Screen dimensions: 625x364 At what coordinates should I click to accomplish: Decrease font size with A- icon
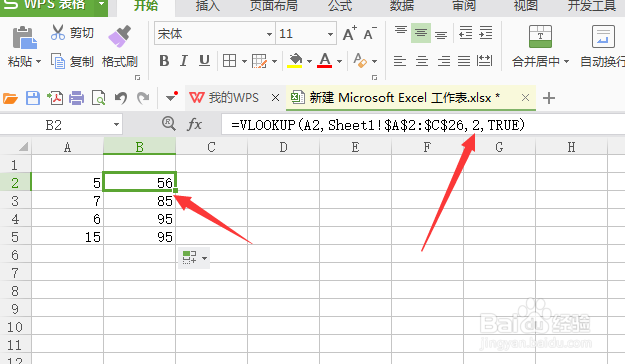(x=370, y=33)
